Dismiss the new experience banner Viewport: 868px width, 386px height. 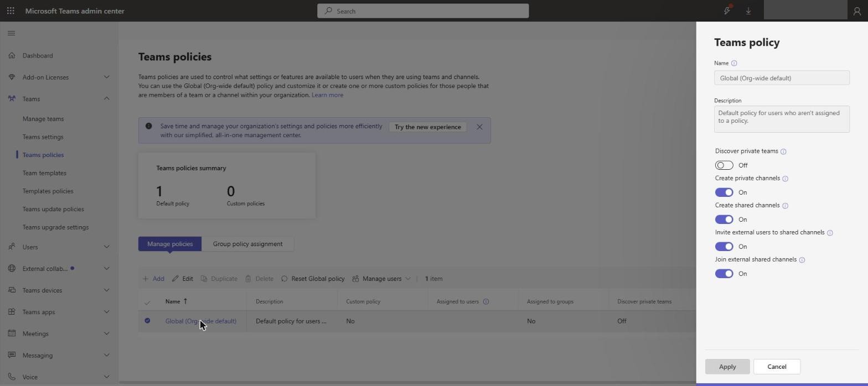coord(479,127)
